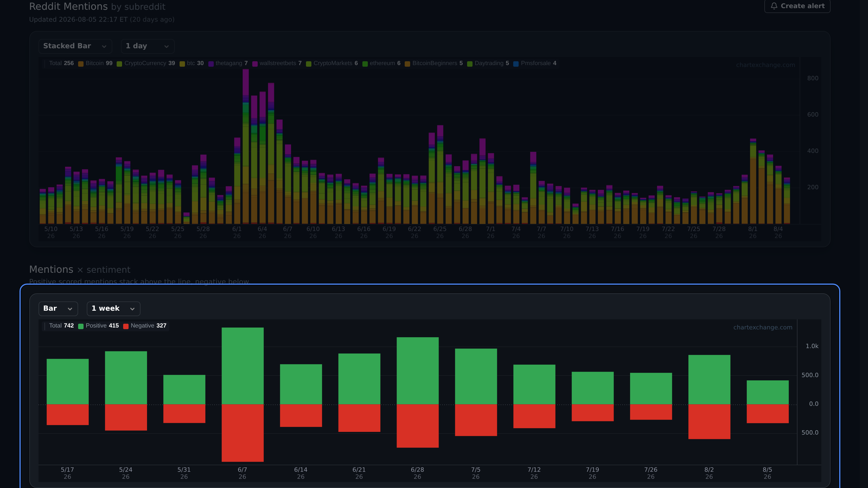The height and width of the screenshot is (488, 868).
Task: Click the red negative bar for 8/2
Action: click(x=709, y=422)
